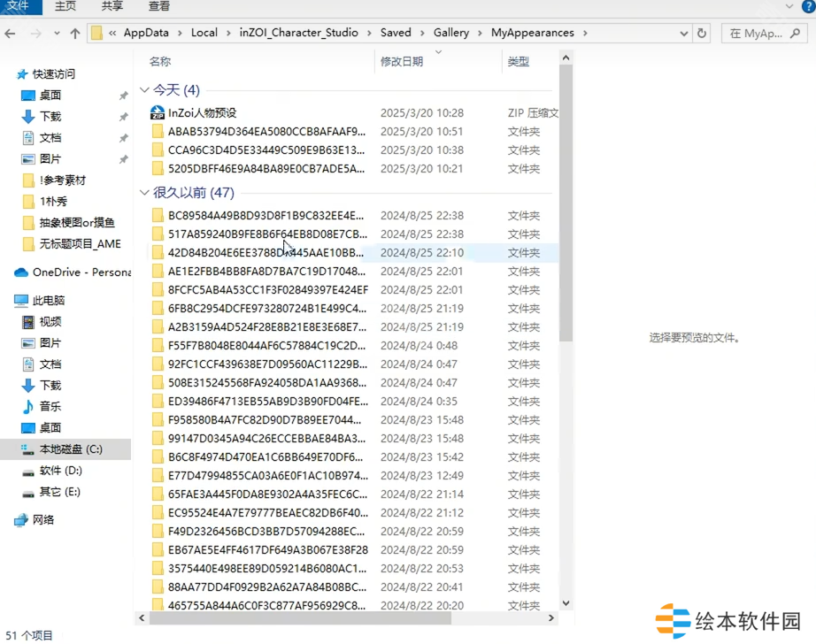The width and height of the screenshot is (816, 644).
Task: Click the Up one level arrow icon
Action: (x=75, y=34)
